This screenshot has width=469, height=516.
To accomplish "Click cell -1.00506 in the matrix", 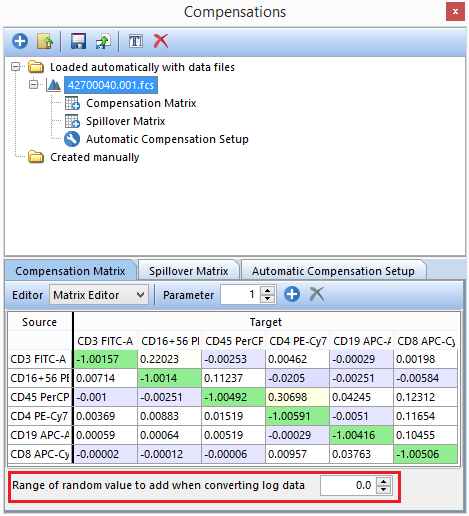I will tap(425, 454).
